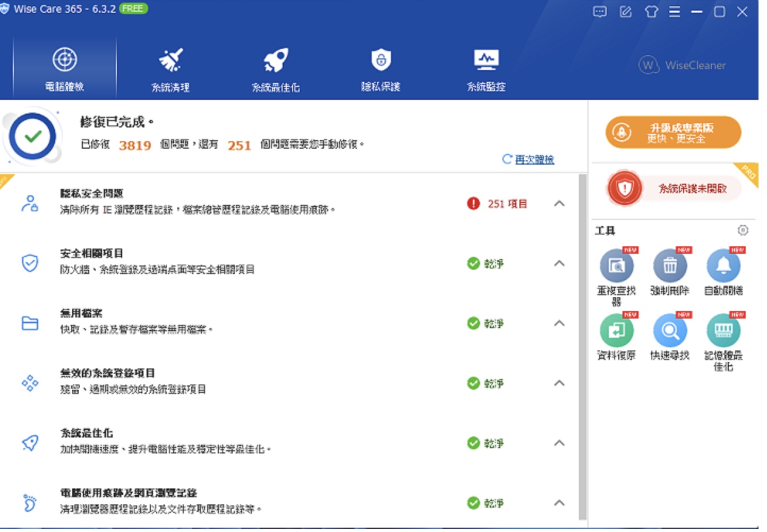Switch to the 系統最佳化 rocket tab

click(x=276, y=69)
